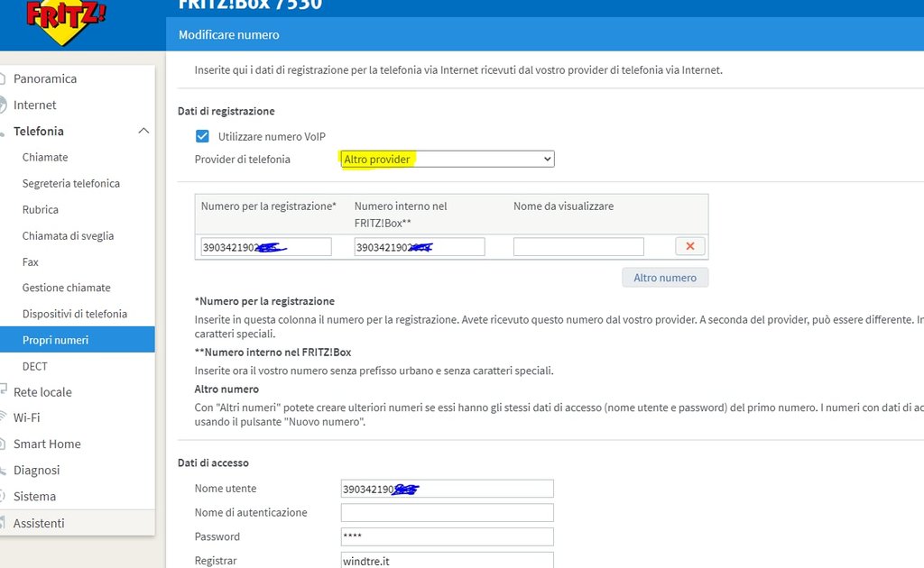Click the Dati di accesso heading
This screenshot has height=568, width=924.
pos(213,463)
